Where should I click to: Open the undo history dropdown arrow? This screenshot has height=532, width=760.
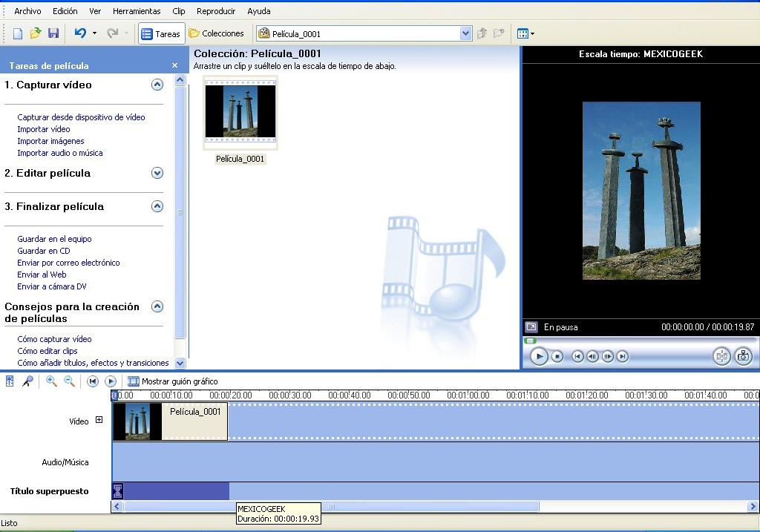coord(94,33)
